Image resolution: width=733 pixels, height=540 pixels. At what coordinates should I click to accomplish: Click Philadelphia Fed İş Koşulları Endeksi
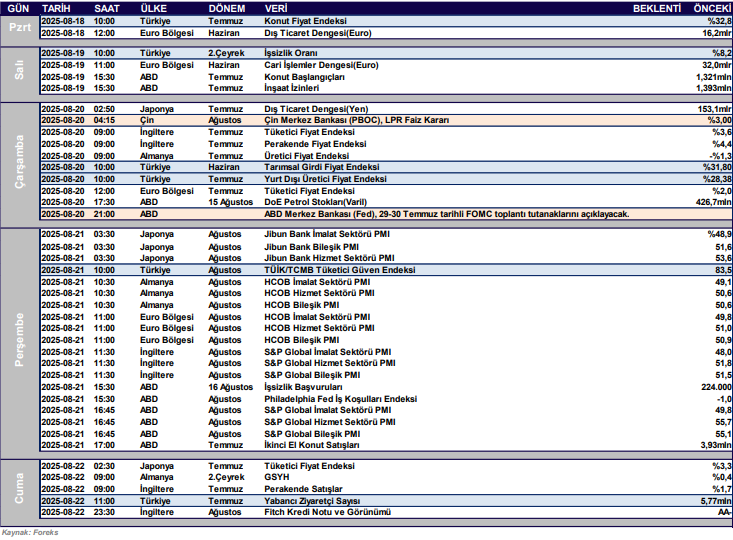340,398
